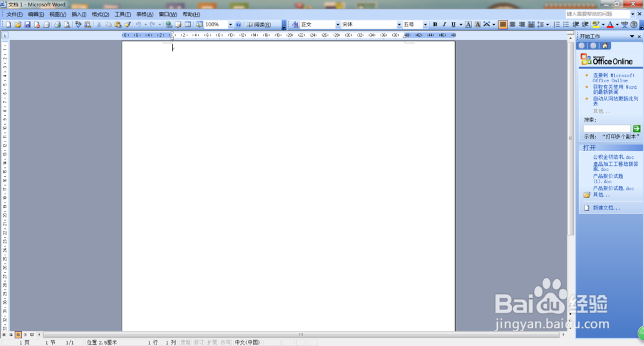Viewport: 644px width, 346px height.
Task: Decrease indent with toolbar icon
Action: [x=576, y=24]
